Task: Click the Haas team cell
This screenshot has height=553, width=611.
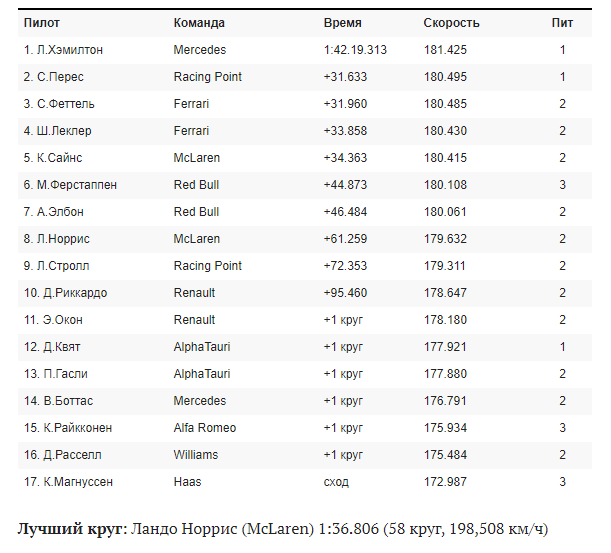Action: point(187,482)
